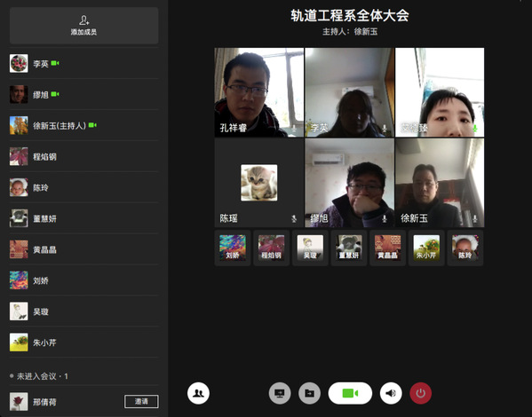Toggle the green camera video button

(350, 393)
